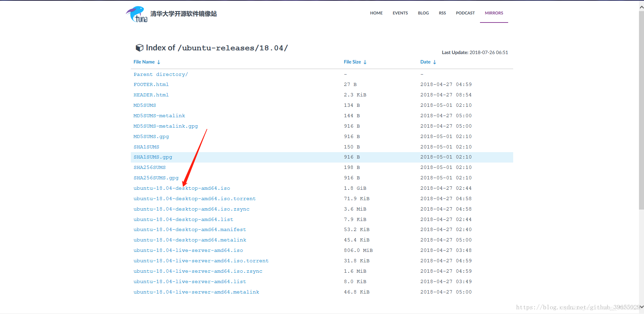The image size is (644, 314).
Task: Select the MIRRORS navigation tab
Action: tap(494, 13)
